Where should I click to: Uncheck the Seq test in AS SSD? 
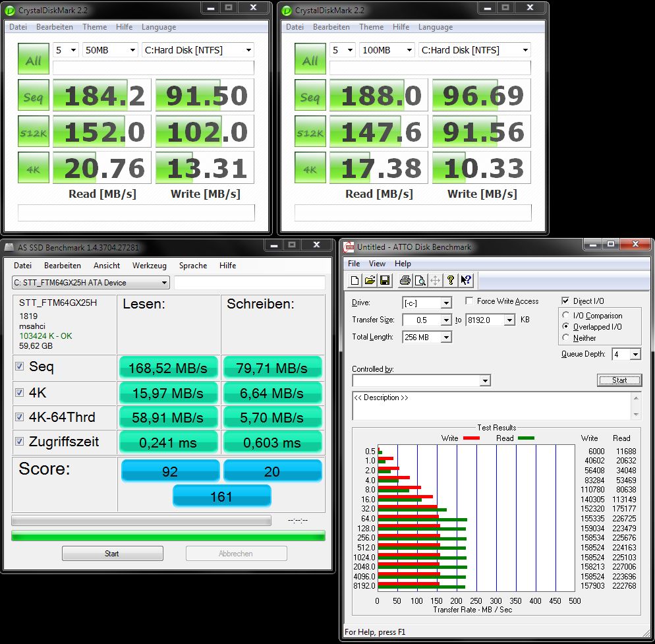[x=19, y=366]
